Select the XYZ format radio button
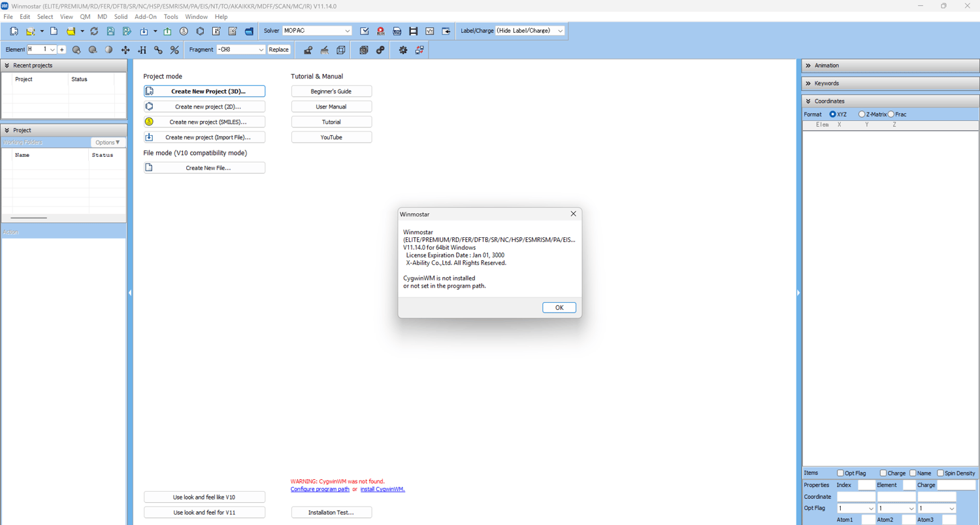The image size is (980, 525). pos(833,114)
